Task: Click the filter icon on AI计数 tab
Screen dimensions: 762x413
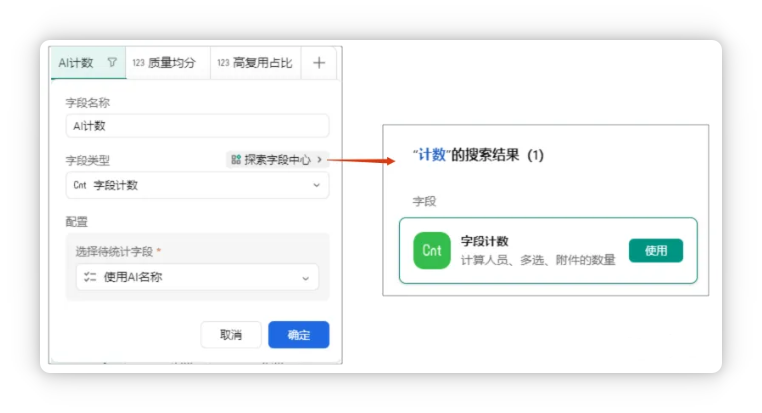Action: tap(112, 63)
